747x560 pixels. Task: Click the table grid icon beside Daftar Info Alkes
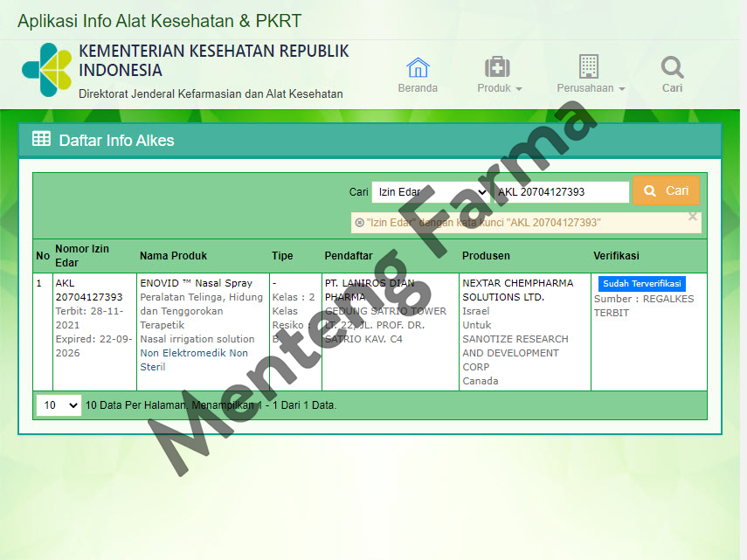41,139
